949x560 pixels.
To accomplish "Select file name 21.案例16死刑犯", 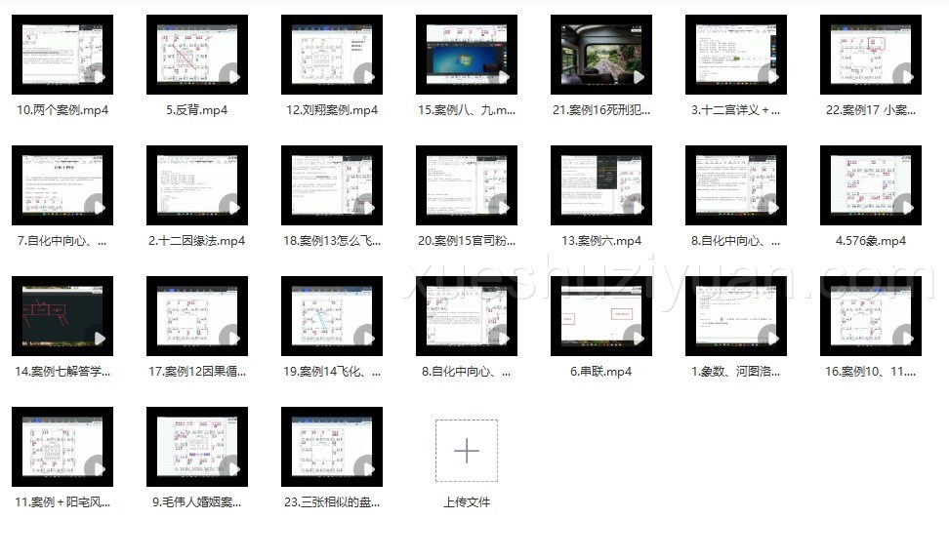I will 601,110.
